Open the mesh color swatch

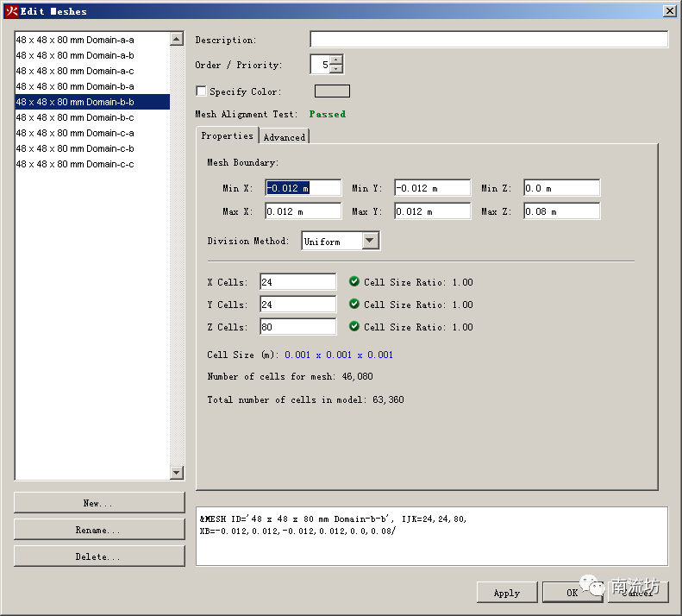(x=332, y=91)
